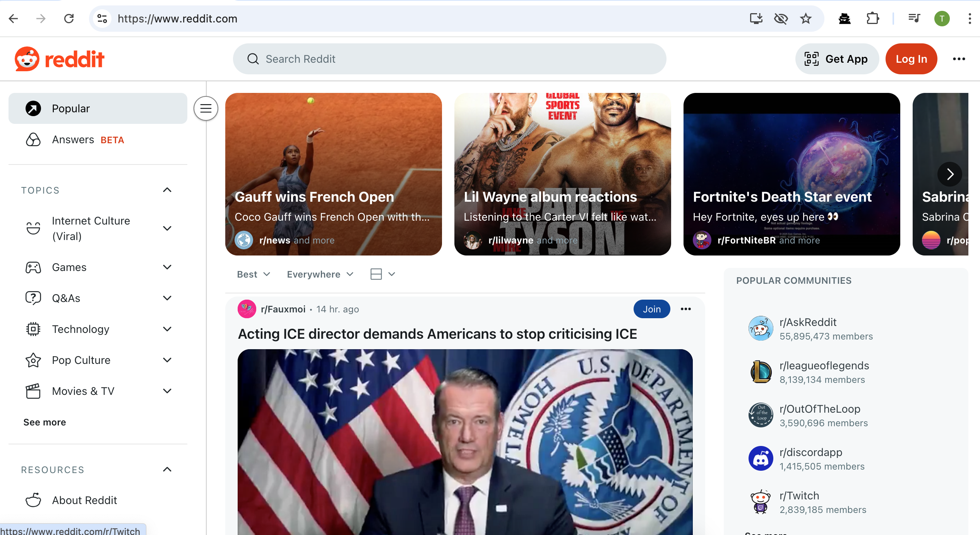Toggle the eye-slash tracking protection icon
Image resolution: width=980 pixels, height=535 pixels.
[781, 19]
